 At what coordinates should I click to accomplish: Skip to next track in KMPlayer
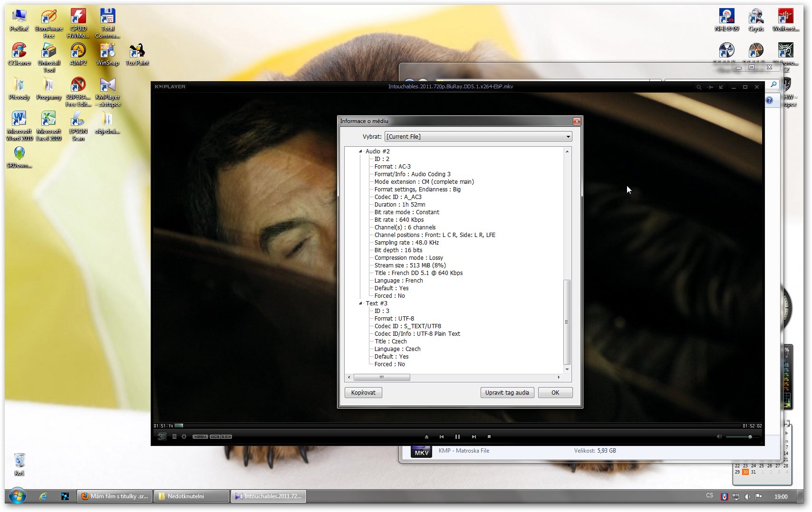tap(474, 436)
